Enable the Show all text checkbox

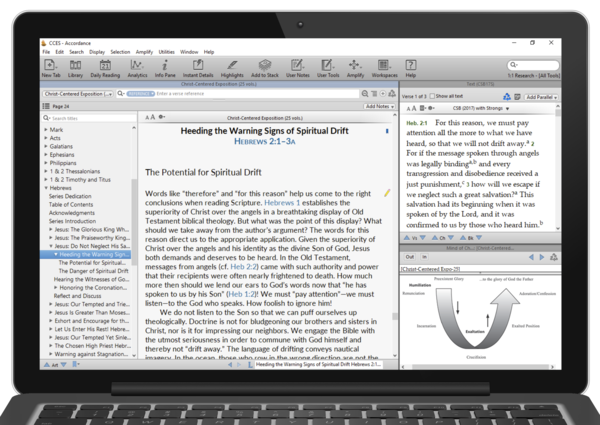[432, 96]
